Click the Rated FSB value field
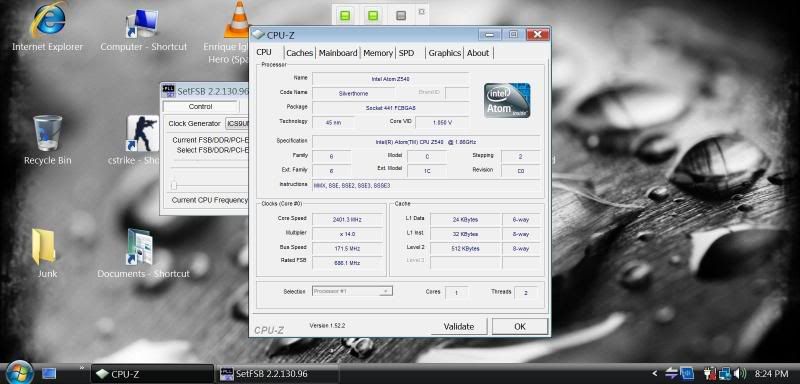The height and width of the screenshot is (384, 800). pyautogui.click(x=347, y=263)
